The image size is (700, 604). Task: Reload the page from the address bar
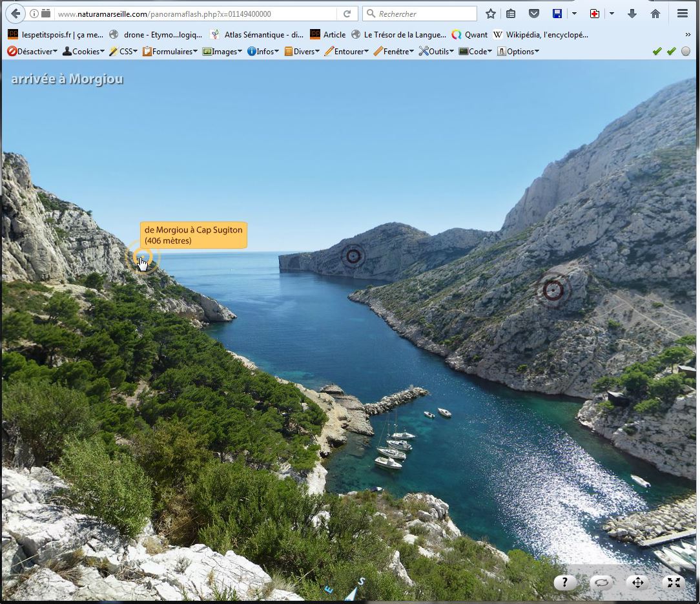347,14
